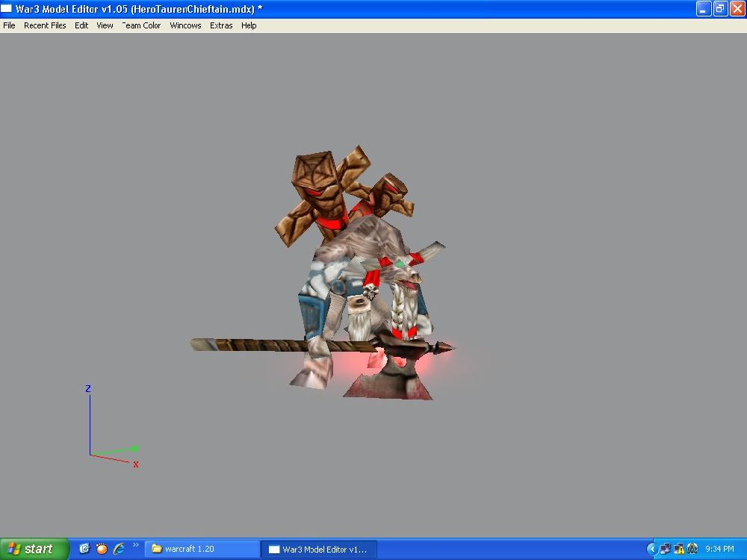Open the Recent Files menu
The height and width of the screenshot is (560, 747).
pyautogui.click(x=45, y=25)
